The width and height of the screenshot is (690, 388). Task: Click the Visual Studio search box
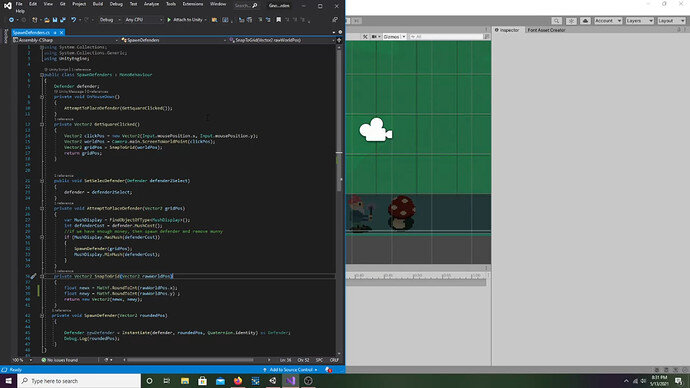click(x=246, y=6)
